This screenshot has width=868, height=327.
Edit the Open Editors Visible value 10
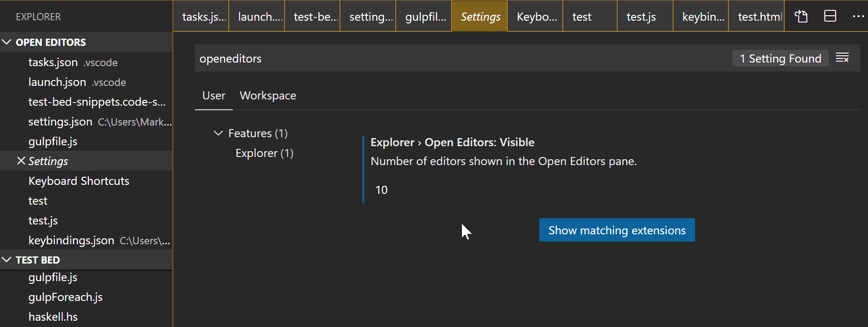pos(382,190)
